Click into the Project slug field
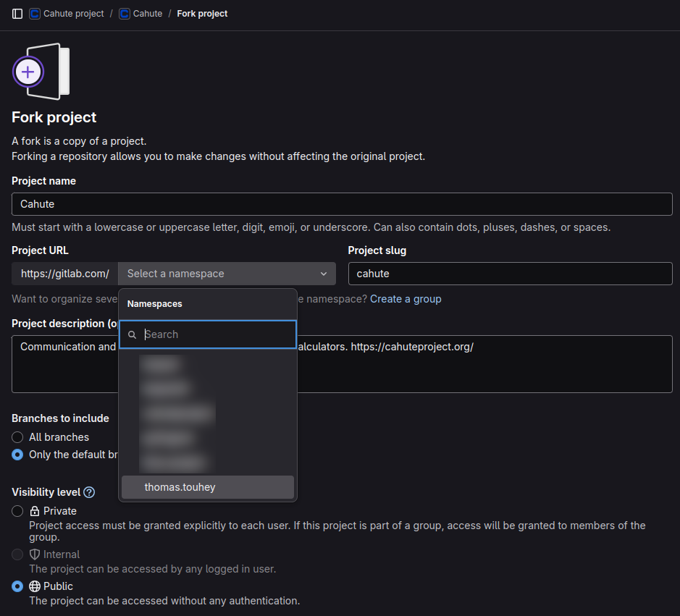 510,274
